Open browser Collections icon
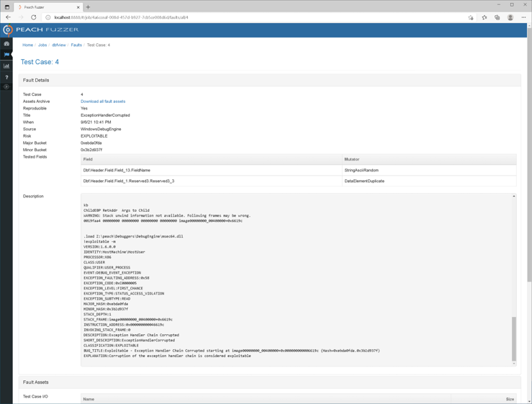The height and width of the screenshot is (404, 532). pyautogui.click(x=497, y=17)
